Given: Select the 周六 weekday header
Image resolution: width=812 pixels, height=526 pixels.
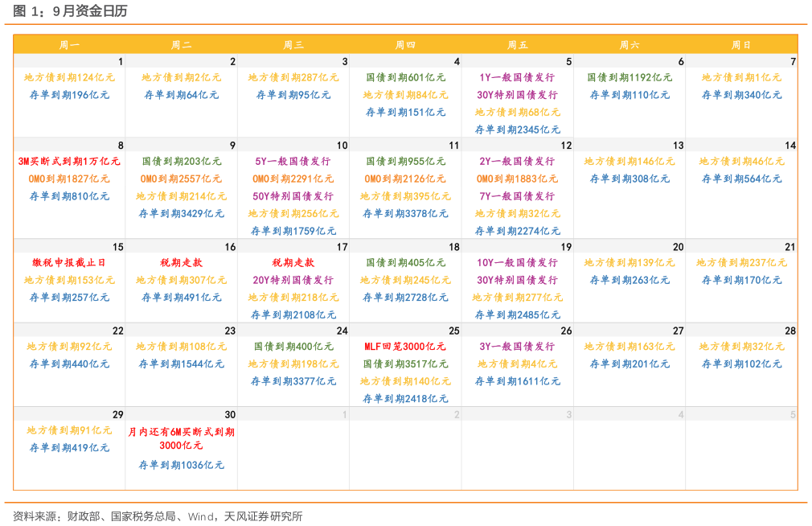Looking at the screenshot, I should (630, 45).
